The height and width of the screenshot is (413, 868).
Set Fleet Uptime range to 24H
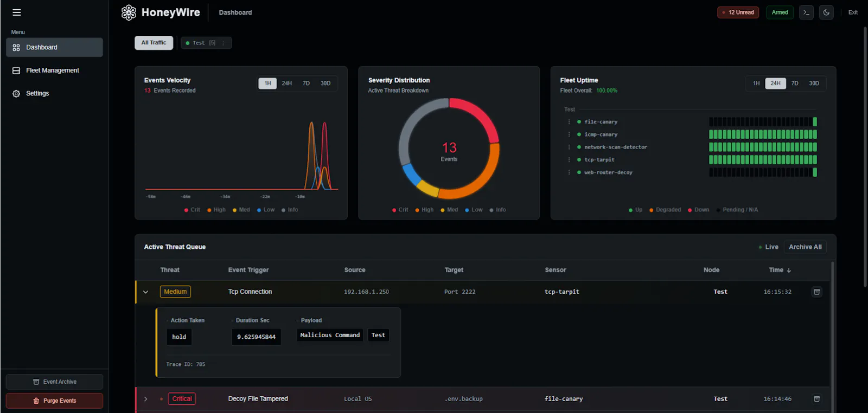pyautogui.click(x=776, y=83)
